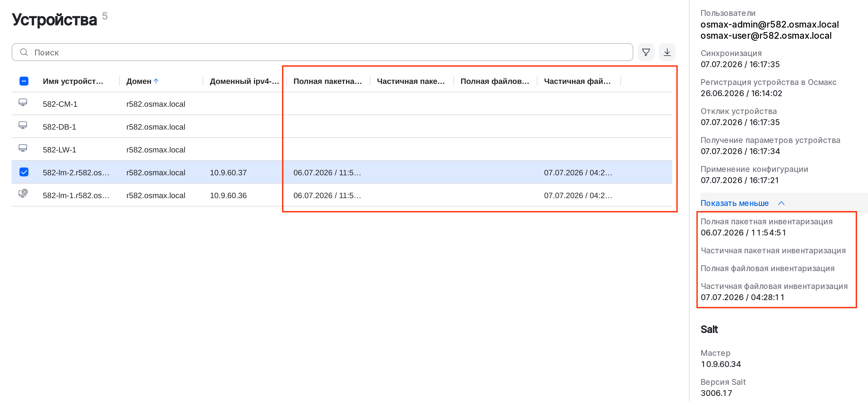
Task: Sort by Домен column header
Action: pyautogui.click(x=139, y=81)
